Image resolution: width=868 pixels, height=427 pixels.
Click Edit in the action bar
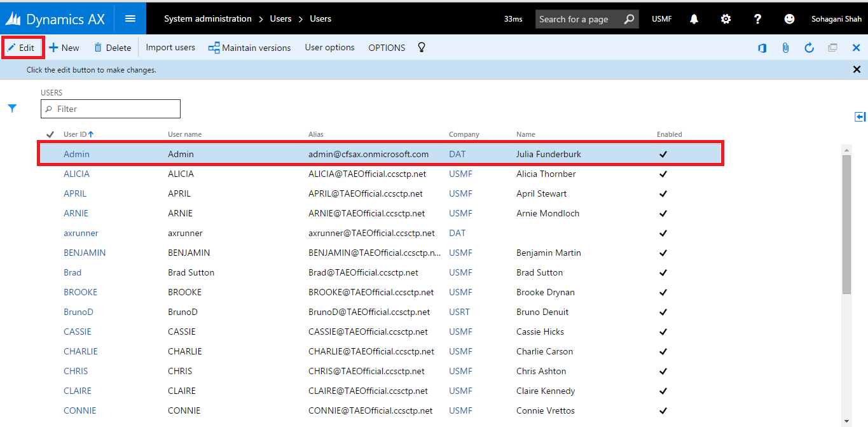click(22, 48)
